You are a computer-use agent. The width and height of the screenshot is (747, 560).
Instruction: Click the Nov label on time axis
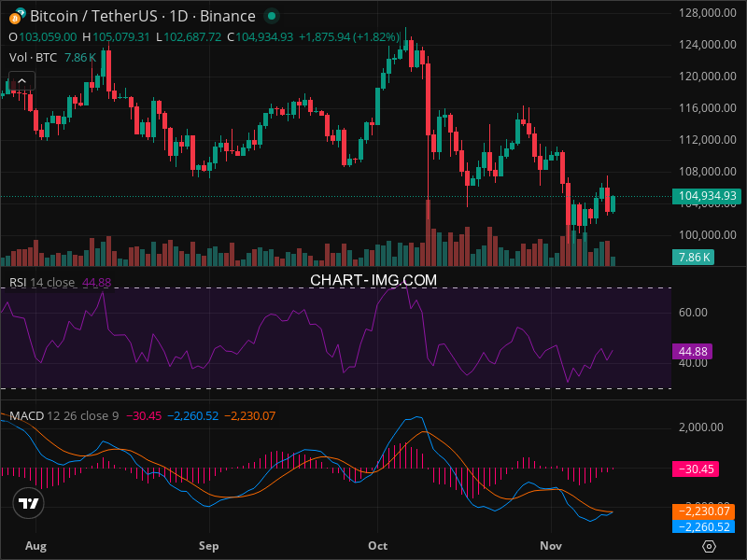click(552, 545)
